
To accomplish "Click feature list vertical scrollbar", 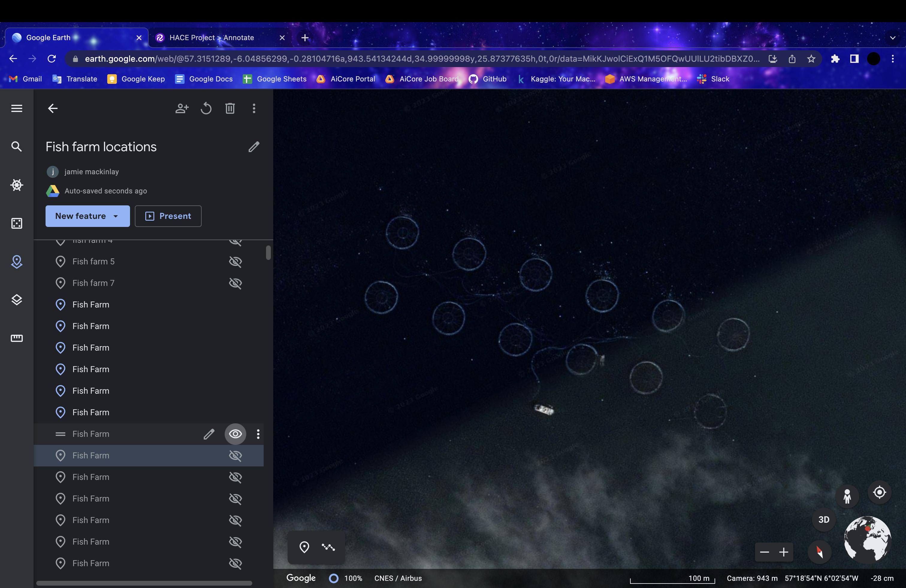I will [268, 253].
